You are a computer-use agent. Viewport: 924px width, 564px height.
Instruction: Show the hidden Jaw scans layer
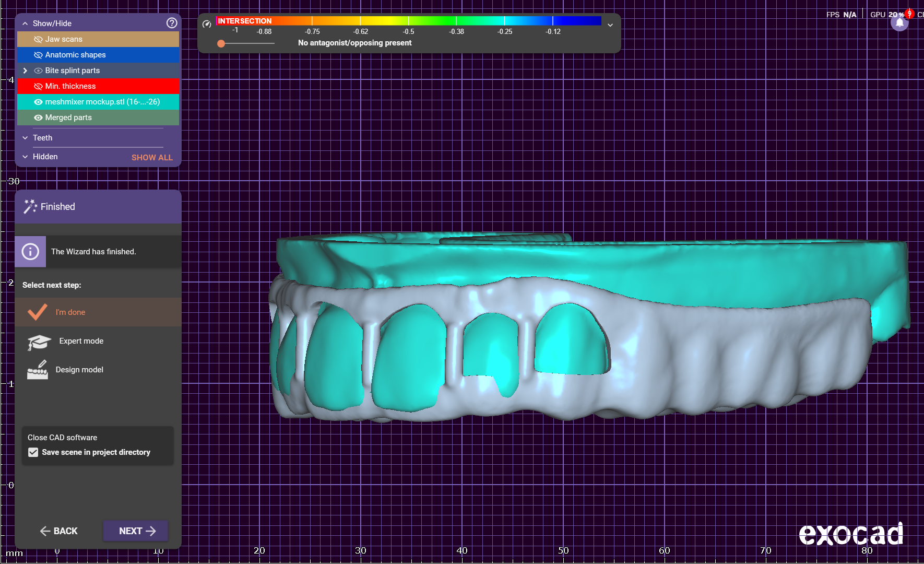pyautogui.click(x=38, y=39)
